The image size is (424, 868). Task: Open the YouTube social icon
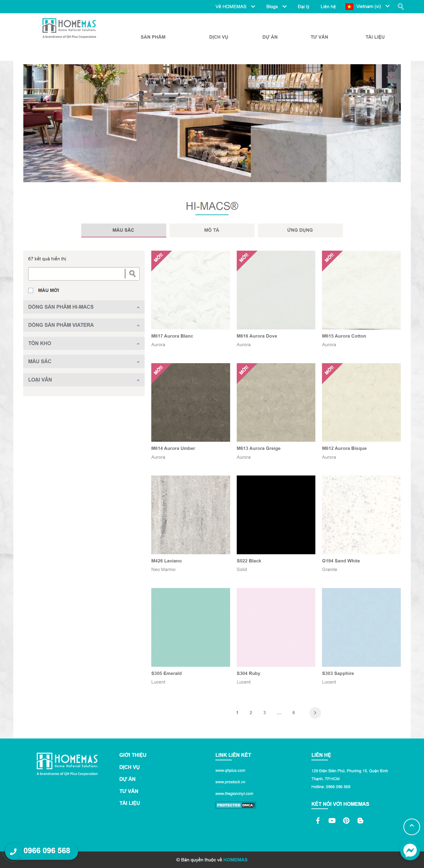[x=332, y=821]
